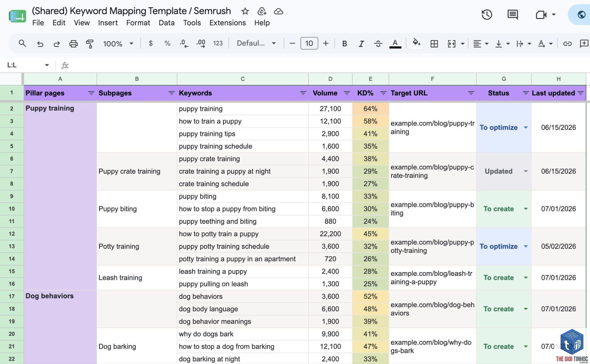The height and width of the screenshot is (364, 590).
Task: Select column C header
Action: tap(243, 79)
